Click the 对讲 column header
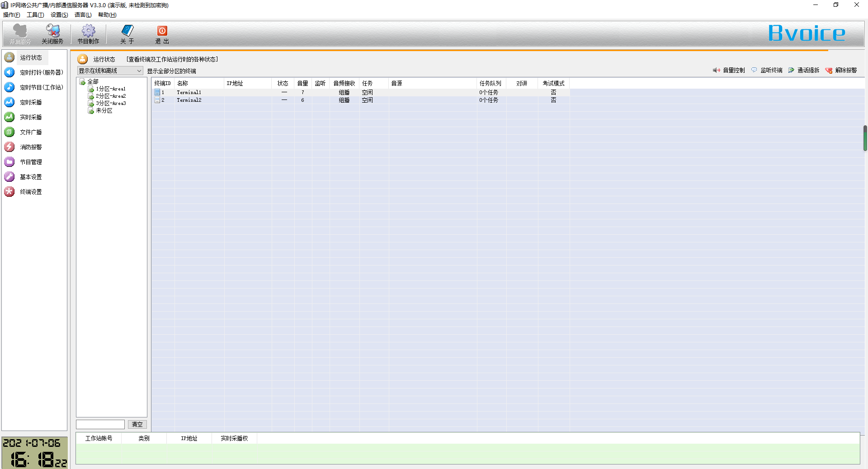868x469 pixels. coord(522,83)
